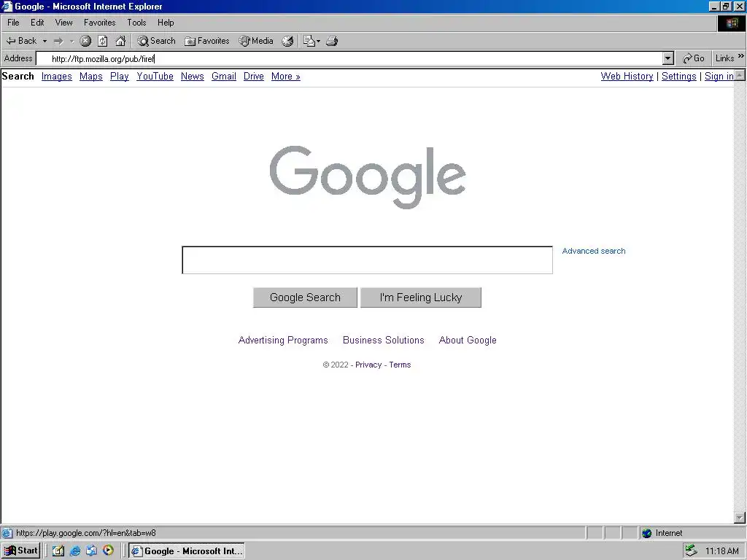
Task: Click the Show Desktop quick launch icon
Action: (58, 551)
